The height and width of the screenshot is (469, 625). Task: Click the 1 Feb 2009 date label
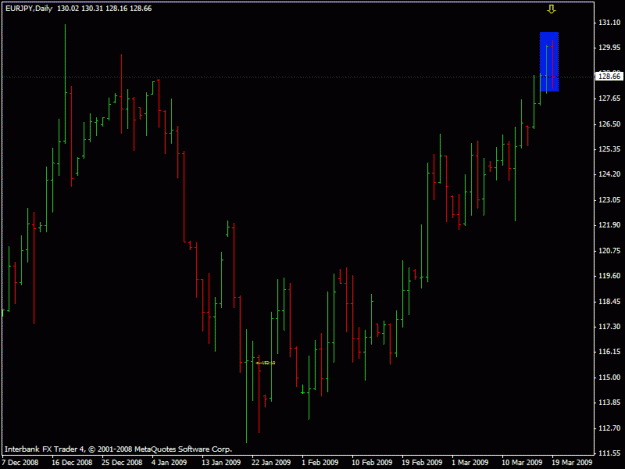320,463
